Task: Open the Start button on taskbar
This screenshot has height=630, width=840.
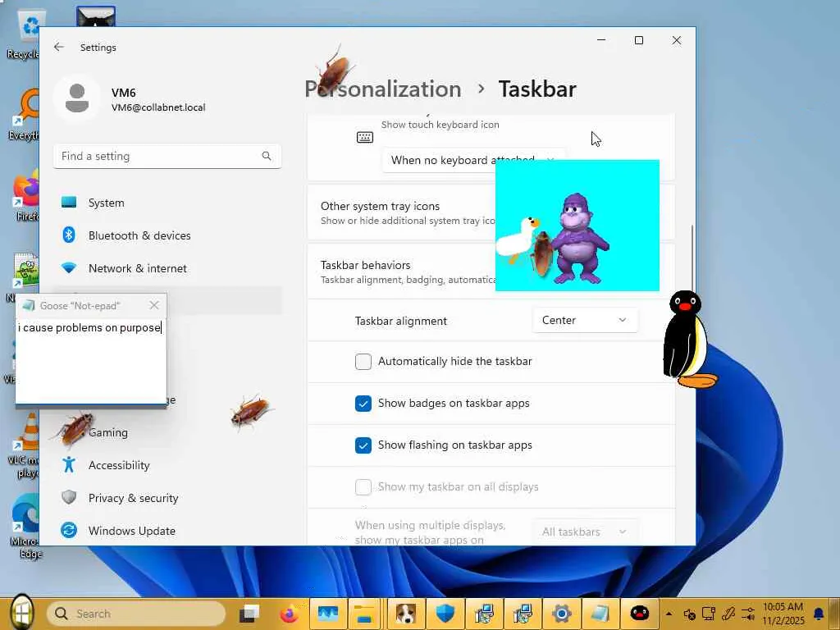Action: [21, 612]
